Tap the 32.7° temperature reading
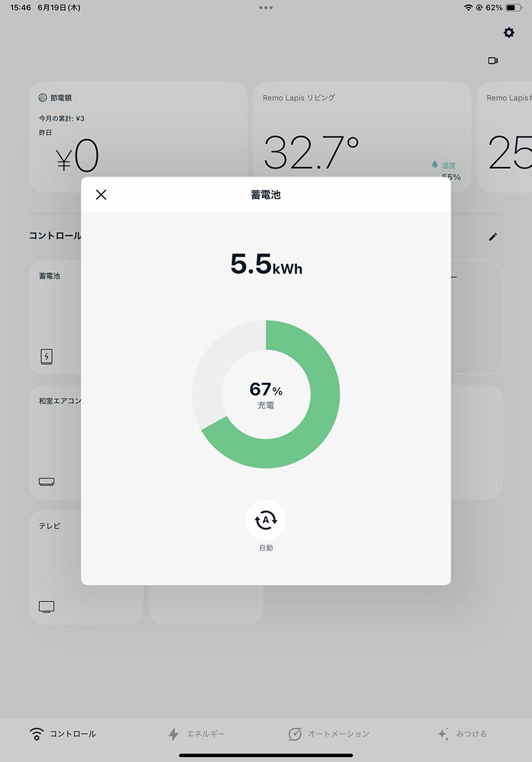This screenshot has height=762, width=532. click(311, 152)
